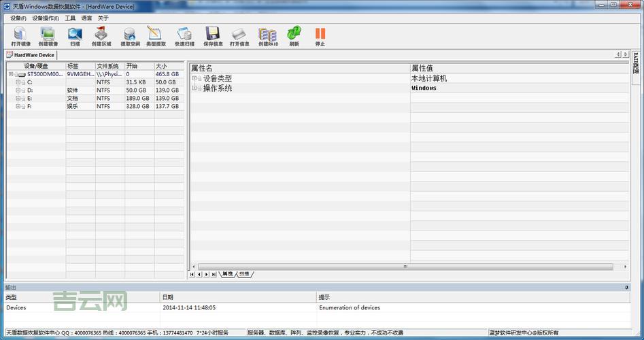This screenshot has width=644, height=340.
Task: Open the 关于 menu
Action: 103,18
